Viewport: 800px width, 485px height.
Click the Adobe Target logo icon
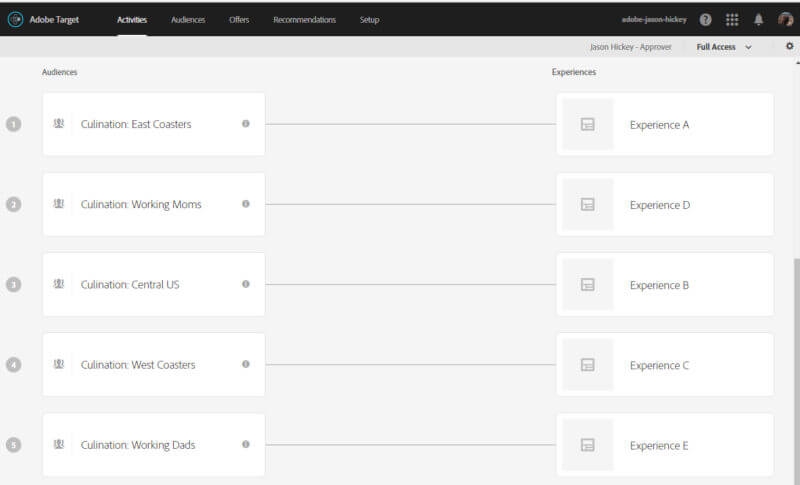click(15, 19)
